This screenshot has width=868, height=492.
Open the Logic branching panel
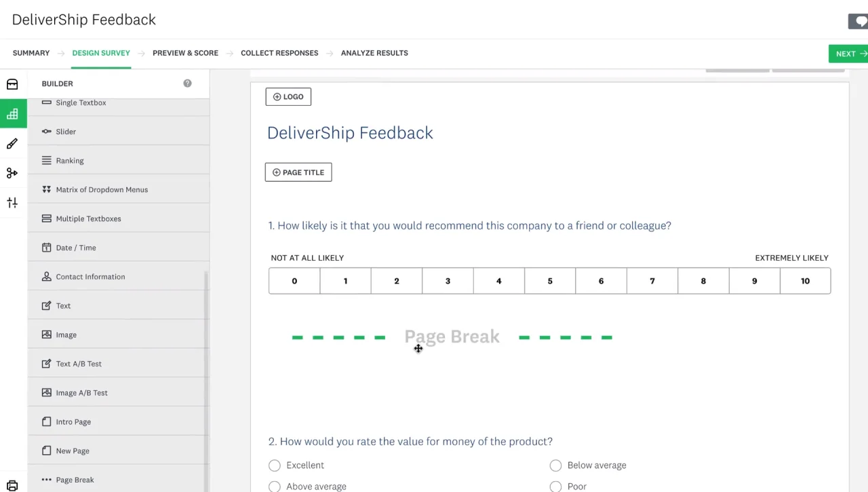click(12, 172)
